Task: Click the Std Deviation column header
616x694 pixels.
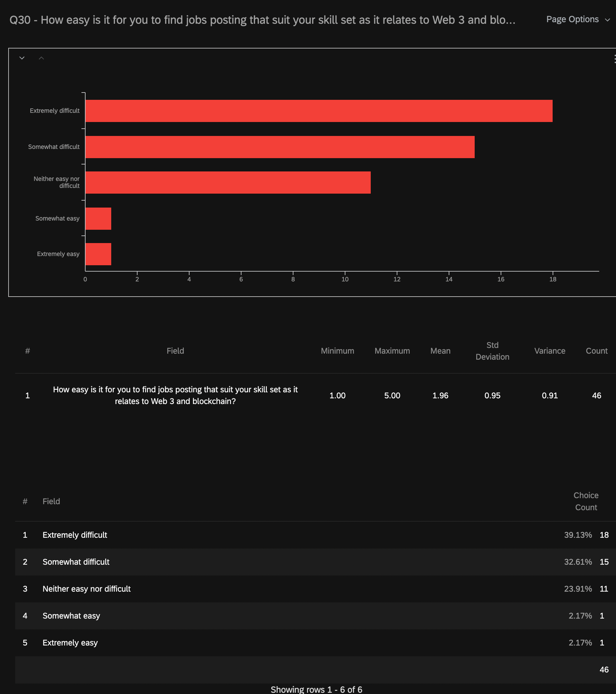Action: 492,351
